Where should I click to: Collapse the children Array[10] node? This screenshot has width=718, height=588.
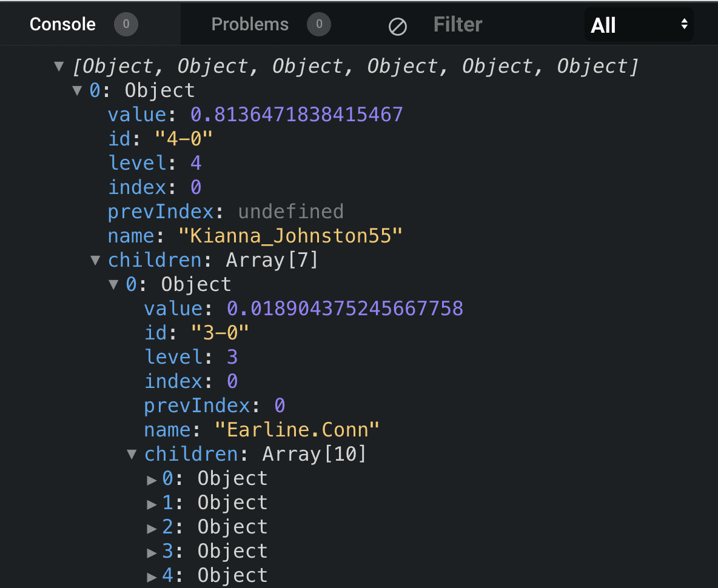point(132,454)
